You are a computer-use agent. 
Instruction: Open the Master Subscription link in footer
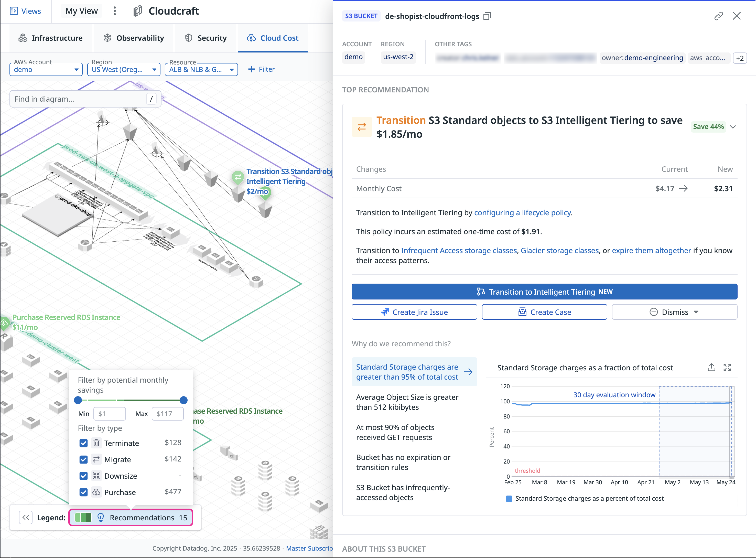coord(309,548)
